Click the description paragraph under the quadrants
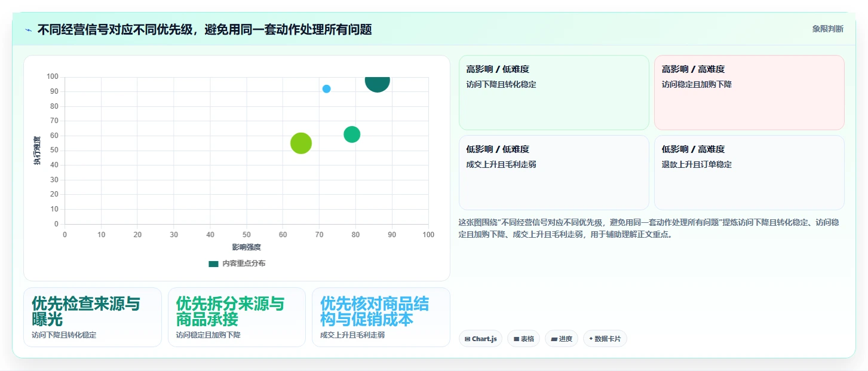This screenshot has height=371, width=868. coord(649,228)
